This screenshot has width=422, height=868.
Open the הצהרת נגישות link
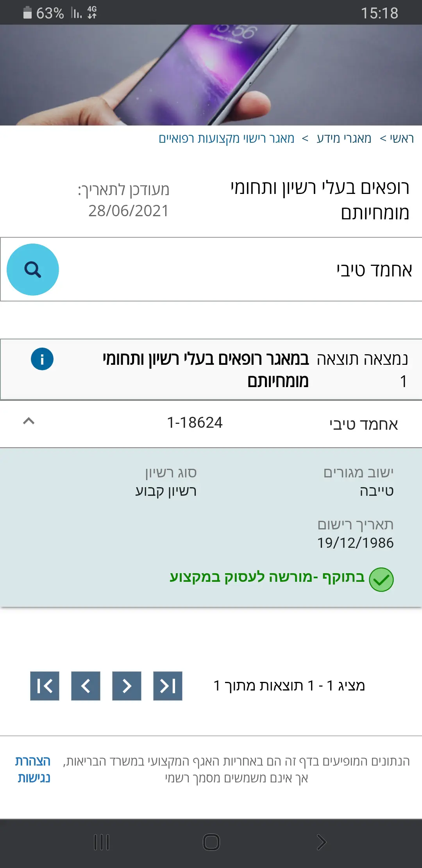33,769
